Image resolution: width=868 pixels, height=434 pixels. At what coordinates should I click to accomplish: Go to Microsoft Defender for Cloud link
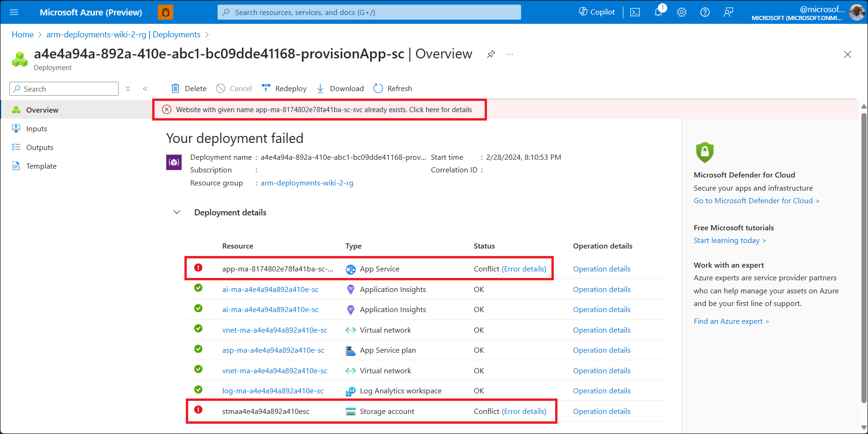click(x=756, y=201)
